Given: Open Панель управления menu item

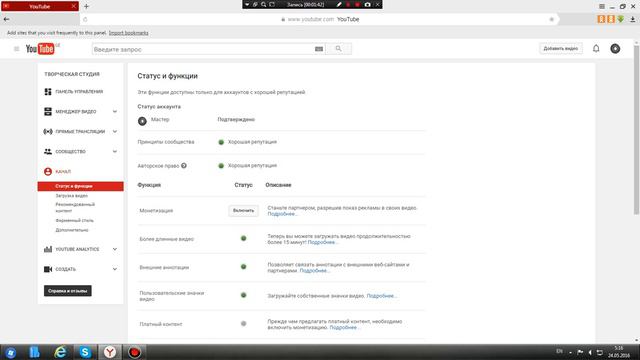Looking at the screenshot, I should pyautogui.click(x=79, y=91).
